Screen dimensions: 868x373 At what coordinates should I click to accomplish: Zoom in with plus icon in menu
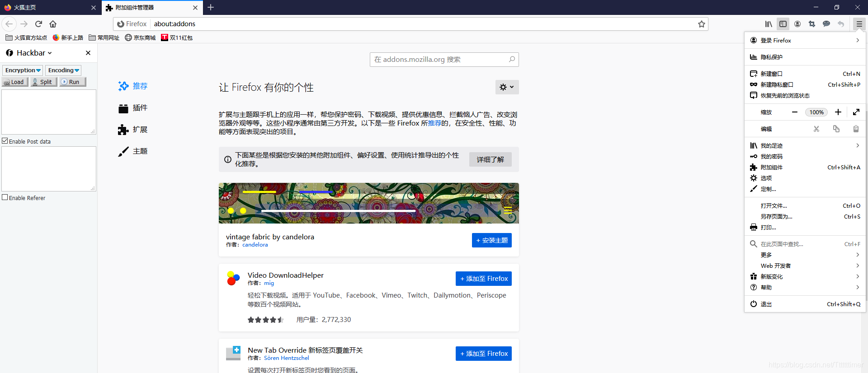[x=838, y=112]
